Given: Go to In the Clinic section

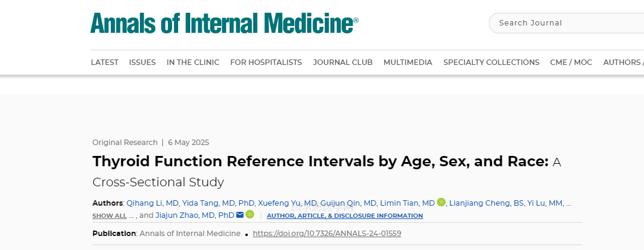Looking at the screenshot, I should [193, 62].
